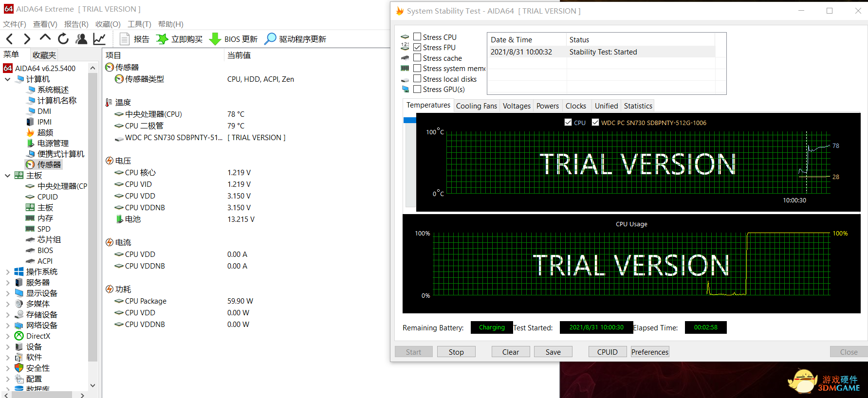Select 计算机名称 tree item
Viewport: 868px width, 398px height.
pos(57,101)
